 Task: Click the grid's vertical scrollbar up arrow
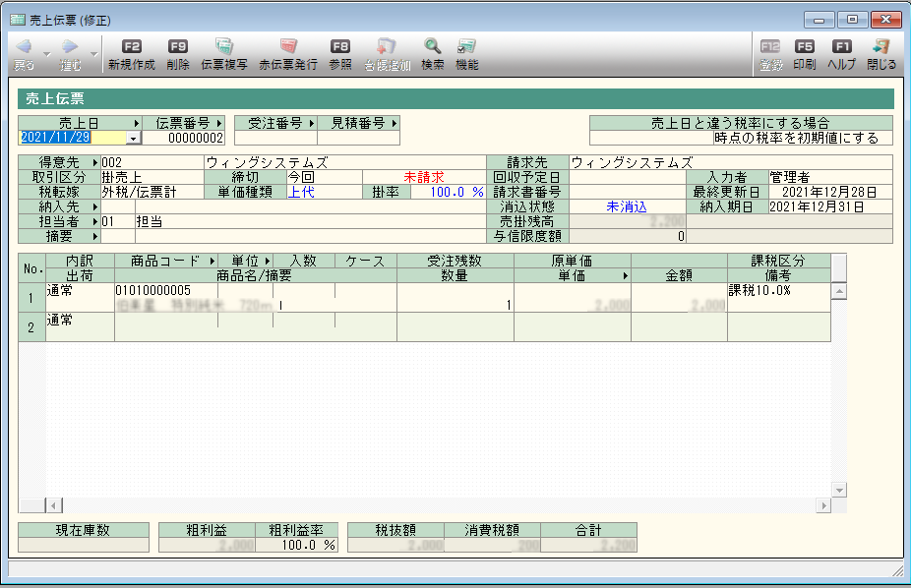pyautogui.click(x=838, y=291)
